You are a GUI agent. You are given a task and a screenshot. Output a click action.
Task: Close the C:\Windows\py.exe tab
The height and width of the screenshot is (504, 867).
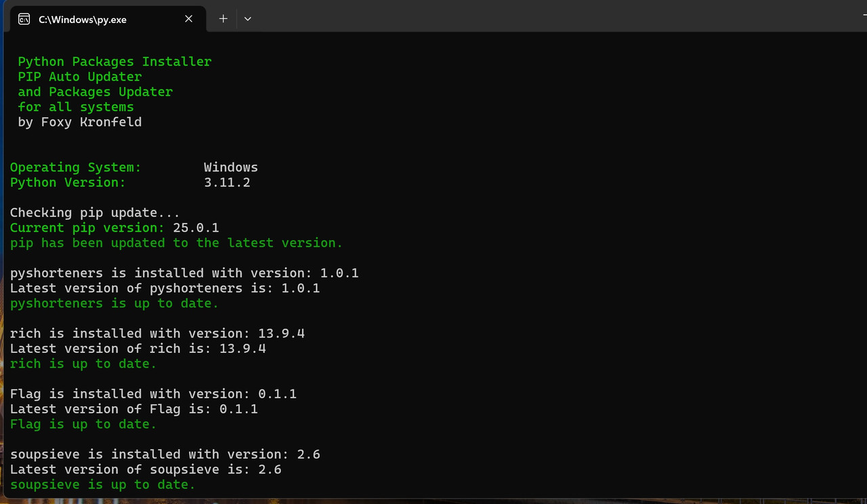coord(190,19)
